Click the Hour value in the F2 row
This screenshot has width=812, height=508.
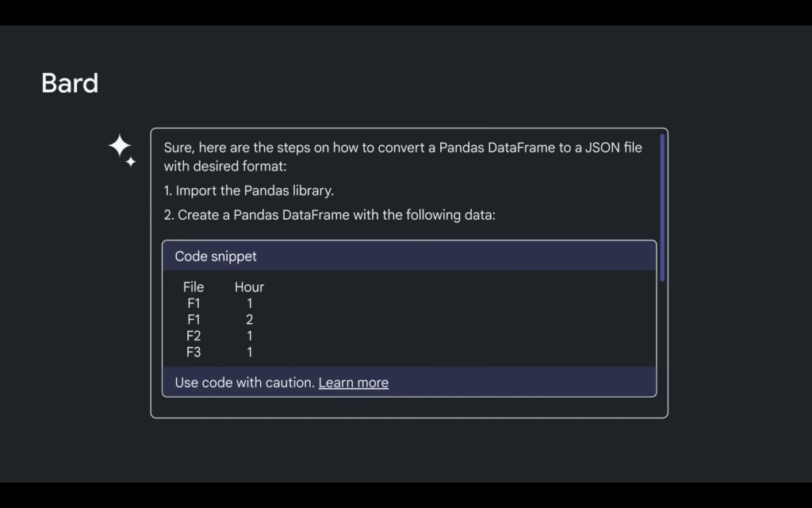click(249, 336)
